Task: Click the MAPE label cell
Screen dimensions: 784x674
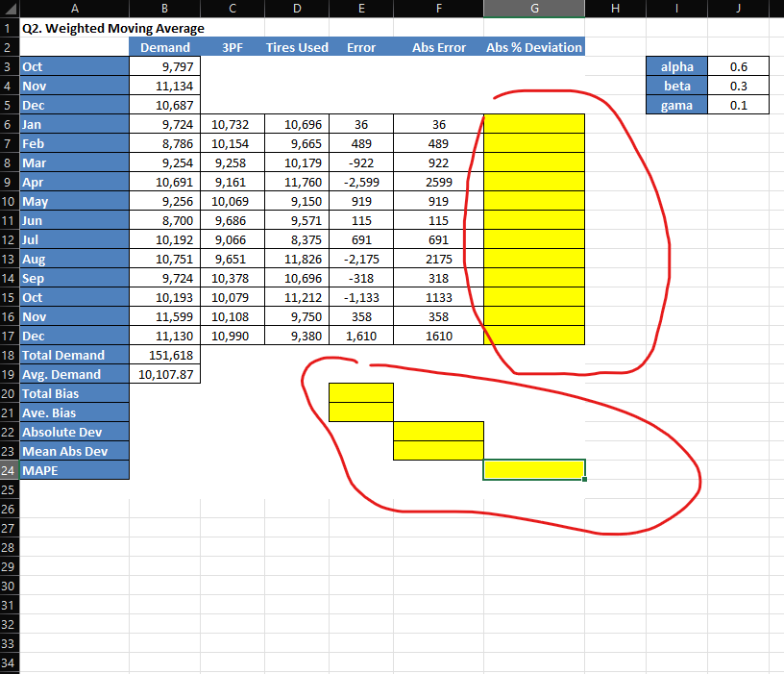Action: click(75, 470)
